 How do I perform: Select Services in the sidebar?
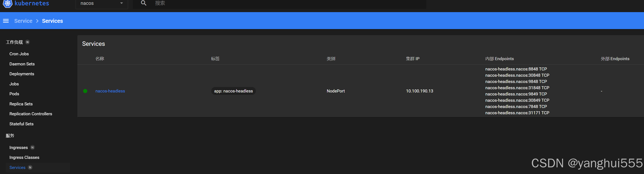17,168
